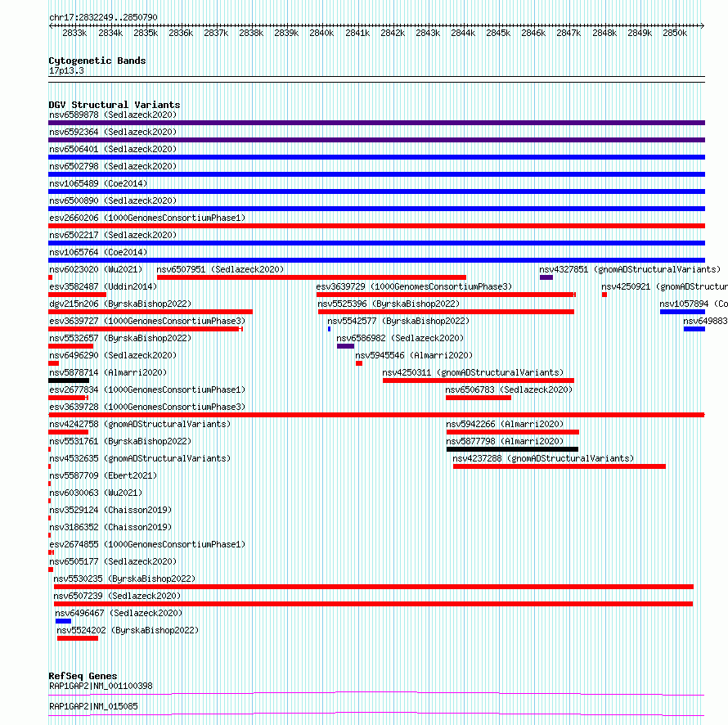Open nsv6496290 (Sedlazeck2020) variant

[x=113, y=355]
